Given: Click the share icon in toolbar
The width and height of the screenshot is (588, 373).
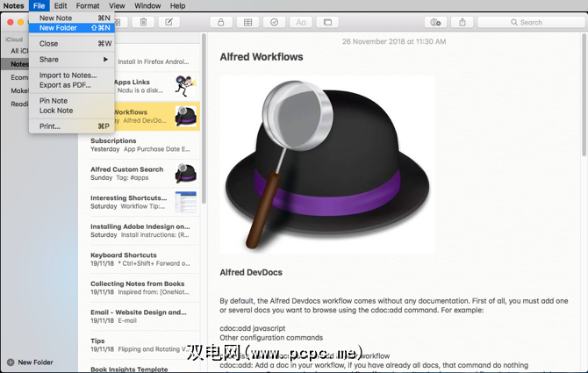Looking at the screenshot, I should [463, 22].
